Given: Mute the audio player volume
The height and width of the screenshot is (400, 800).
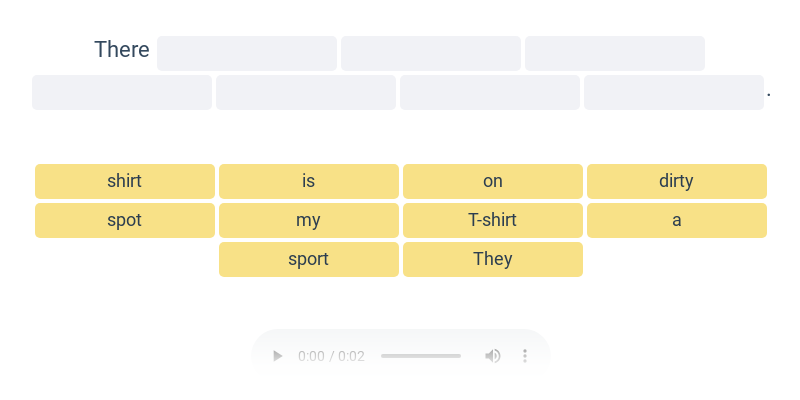Looking at the screenshot, I should [x=493, y=356].
